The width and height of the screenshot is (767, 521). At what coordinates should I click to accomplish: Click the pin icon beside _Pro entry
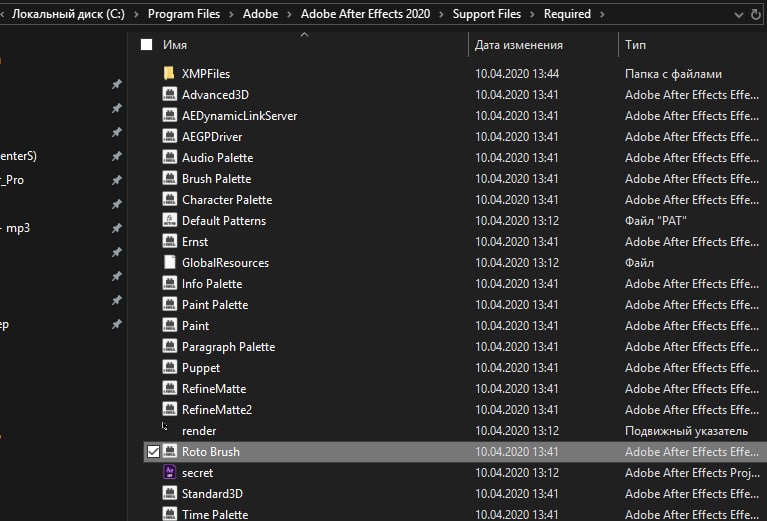(x=116, y=180)
